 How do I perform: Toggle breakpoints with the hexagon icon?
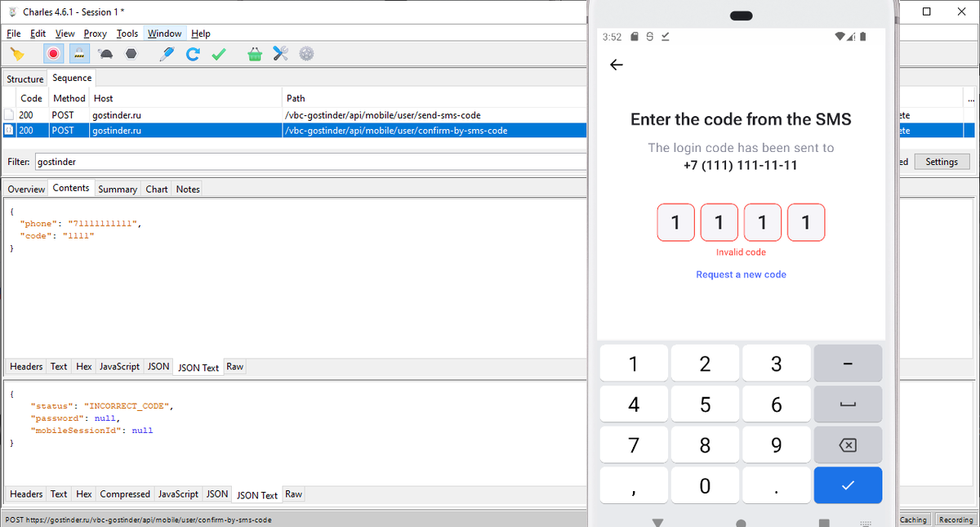[x=131, y=54]
